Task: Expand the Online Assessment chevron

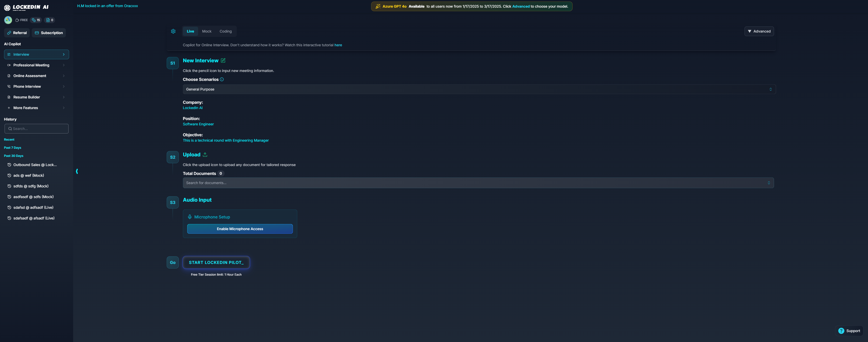Action: [64, 76]
